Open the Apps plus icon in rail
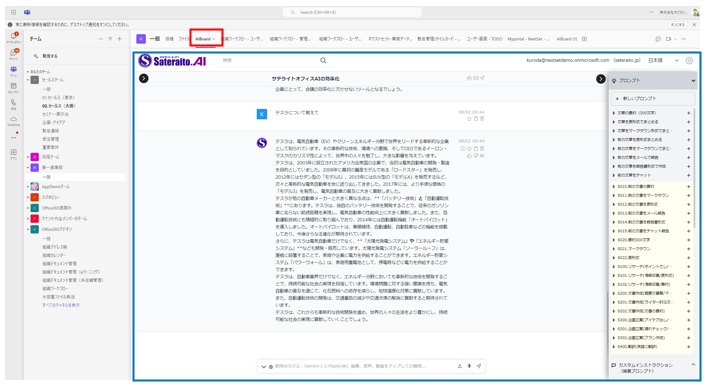 click(14, 153)
